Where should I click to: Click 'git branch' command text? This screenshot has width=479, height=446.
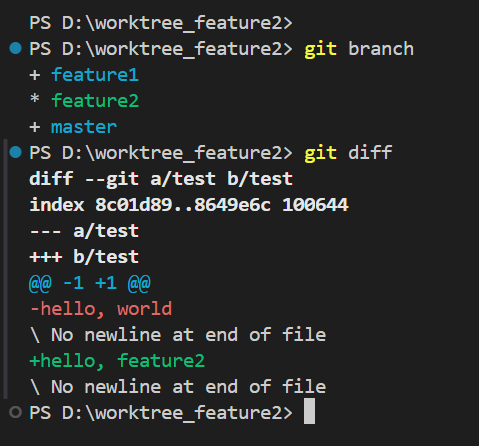click(x=359, y=49)
